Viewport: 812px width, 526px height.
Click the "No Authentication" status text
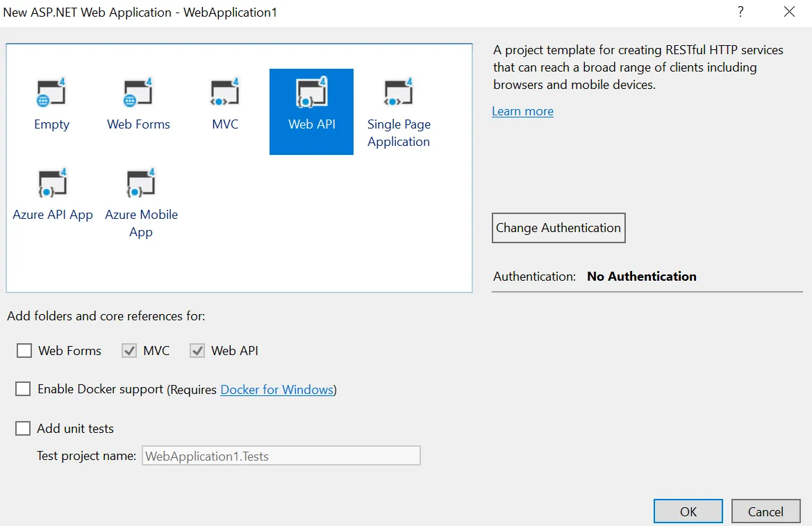click(642, 277)
